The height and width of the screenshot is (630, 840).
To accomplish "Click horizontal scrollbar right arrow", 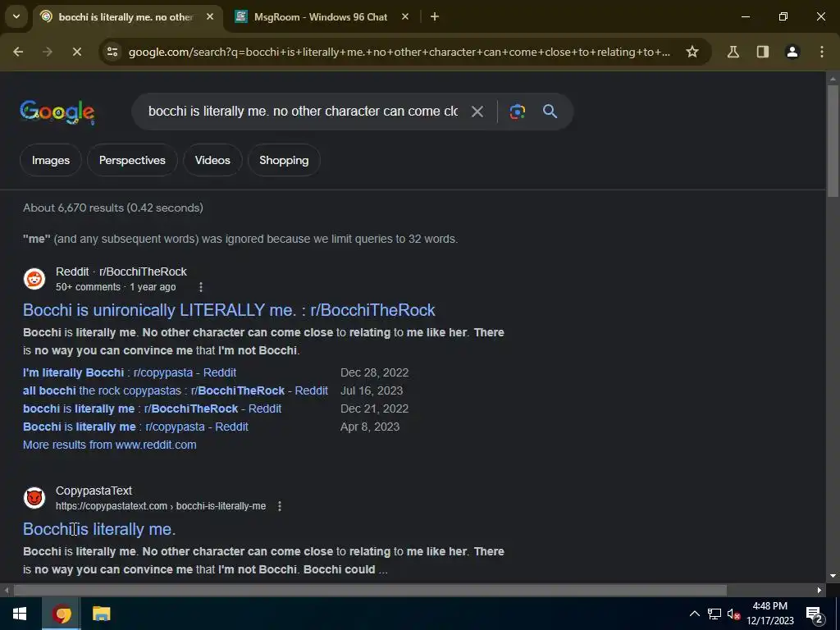I will click(819, 591).
